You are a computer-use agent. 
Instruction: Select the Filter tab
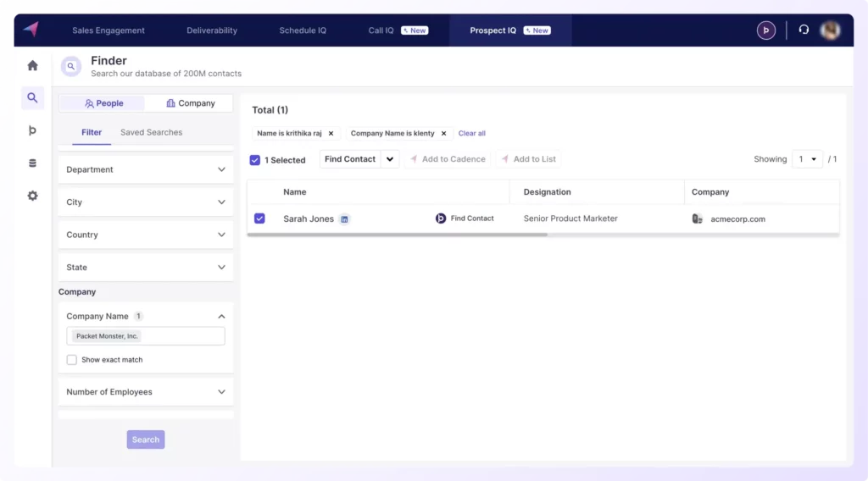[x=92, y=133]
